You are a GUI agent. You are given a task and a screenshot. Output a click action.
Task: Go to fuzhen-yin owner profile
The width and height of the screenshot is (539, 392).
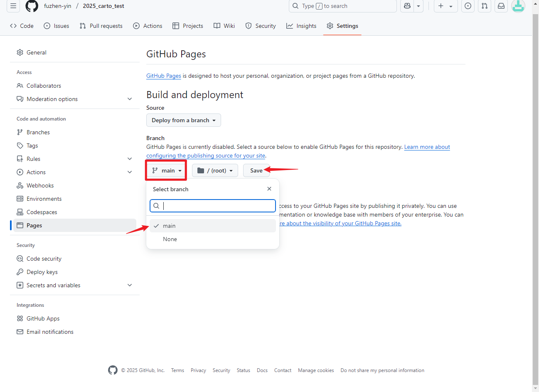tap(58, 6)
